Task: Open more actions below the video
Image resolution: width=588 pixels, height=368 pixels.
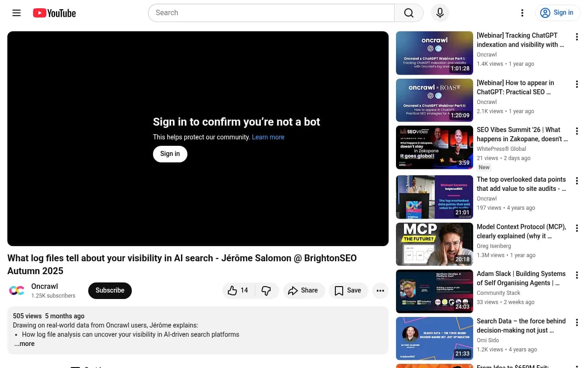Action: point(380,290)
